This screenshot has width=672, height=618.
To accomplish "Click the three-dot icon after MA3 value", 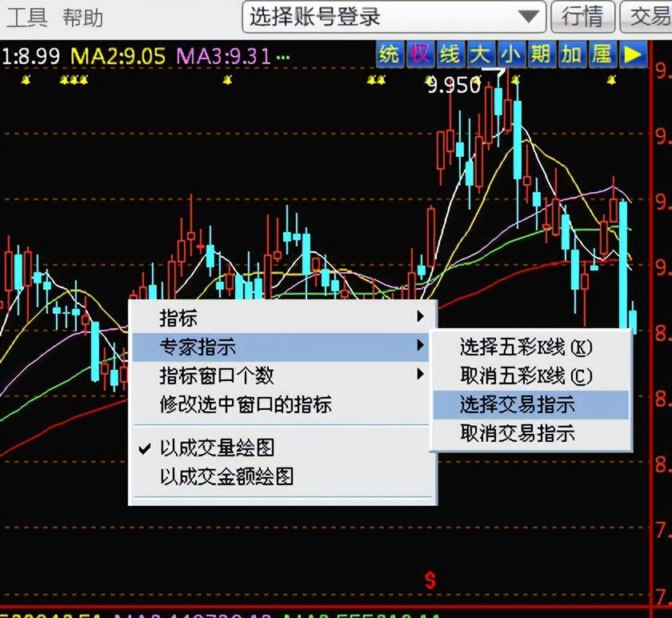I will tap(283, 57).
